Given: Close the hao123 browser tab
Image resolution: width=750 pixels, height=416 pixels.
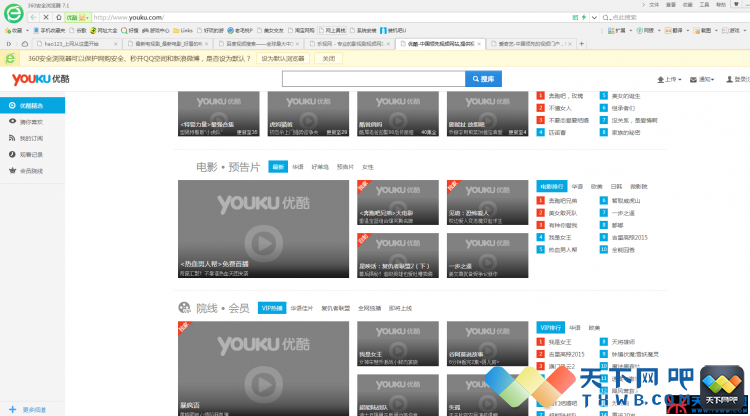Looking at the screenshot, I should tap(115, 44).
